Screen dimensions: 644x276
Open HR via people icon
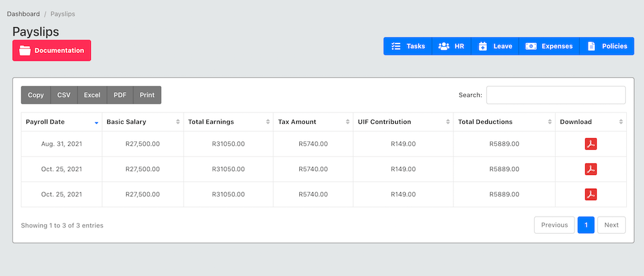coord(444,46)
